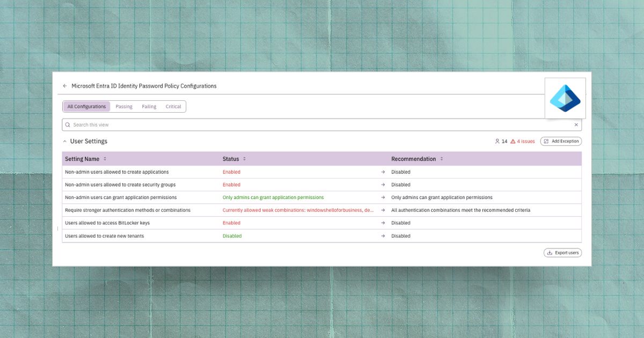The height and width of the screenshot is (338, 644).
Task: Switch to the Failing tab
Action: pos(149,107)
